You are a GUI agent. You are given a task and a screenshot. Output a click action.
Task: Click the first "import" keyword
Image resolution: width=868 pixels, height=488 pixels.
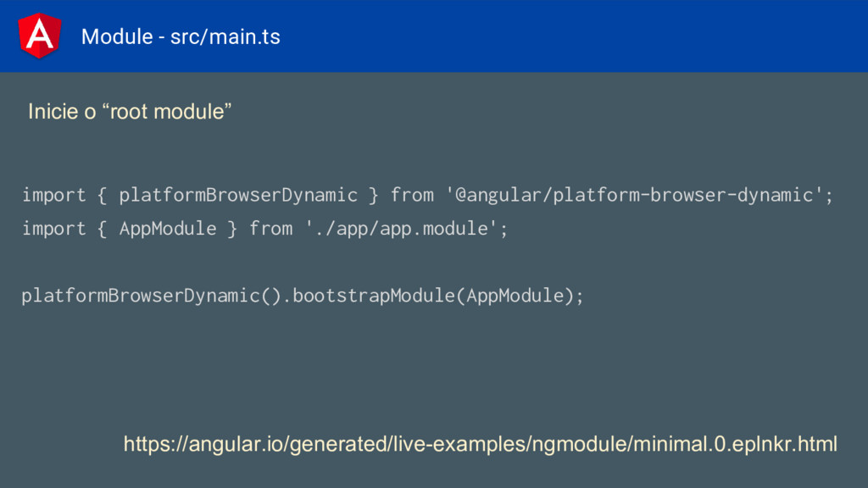coord(53,196)
